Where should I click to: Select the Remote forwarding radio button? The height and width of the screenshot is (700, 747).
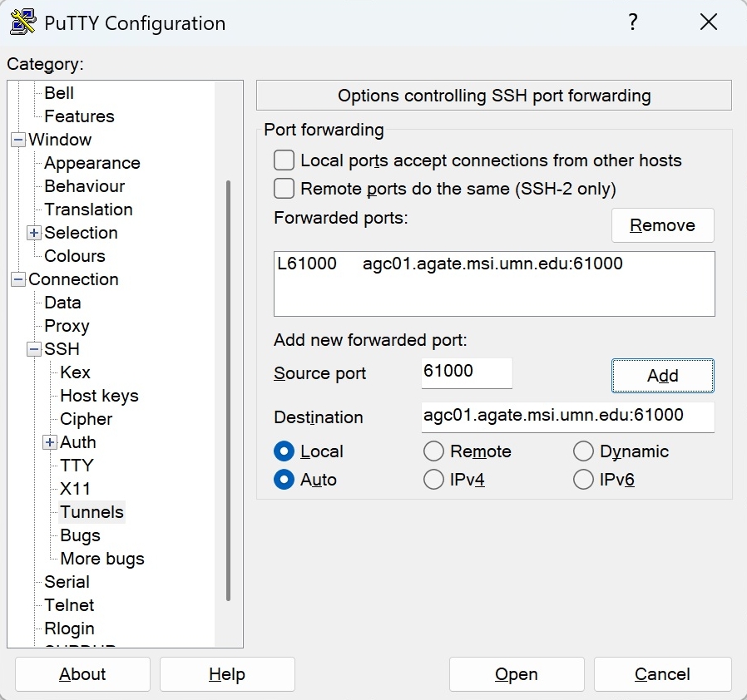pos(433,451)
